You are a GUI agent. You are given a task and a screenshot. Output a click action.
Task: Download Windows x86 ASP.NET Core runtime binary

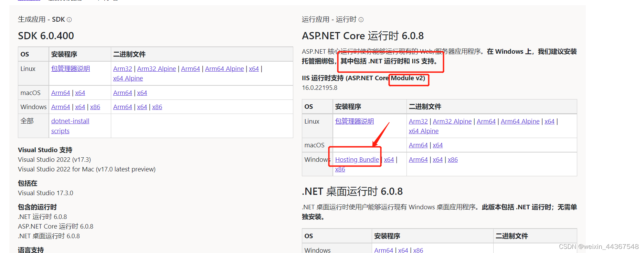point(453,159)
